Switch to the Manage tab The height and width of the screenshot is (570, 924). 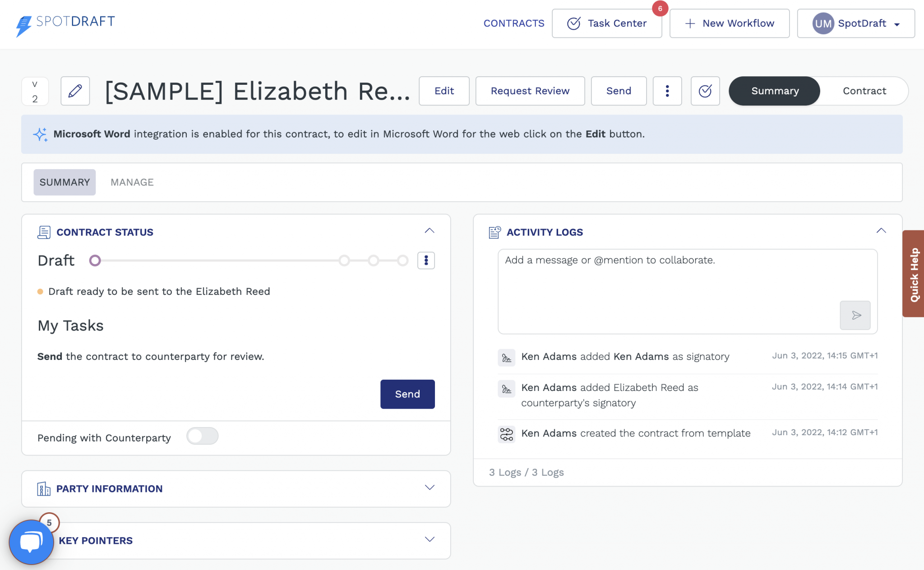click(132, 182)
